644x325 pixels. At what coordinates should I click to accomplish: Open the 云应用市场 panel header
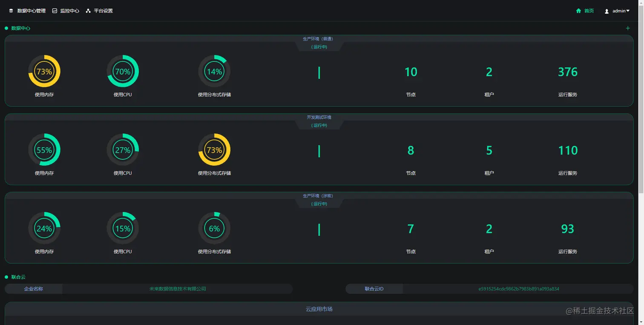(319, 309)
